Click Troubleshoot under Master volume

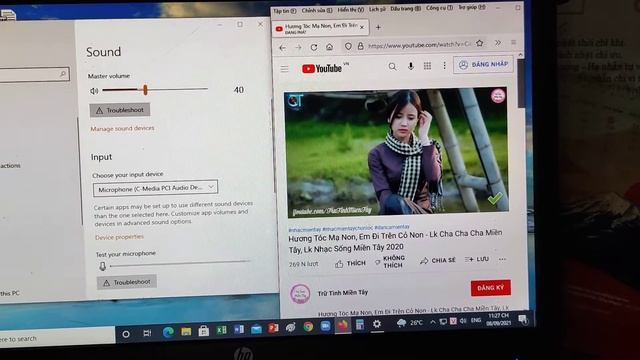(120, 110)
